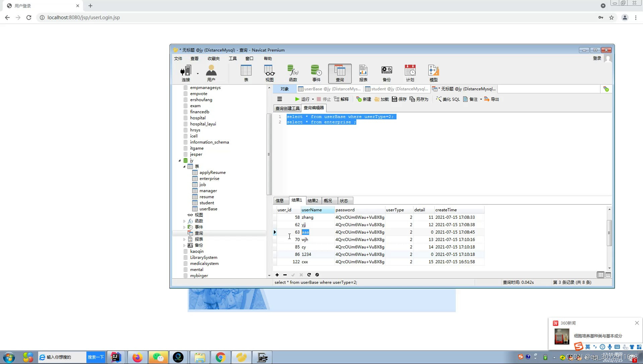Image resolution: width=643 pixels, height=364 pixels.
Task: Refresh the result grid
Action: coord(309,275)
